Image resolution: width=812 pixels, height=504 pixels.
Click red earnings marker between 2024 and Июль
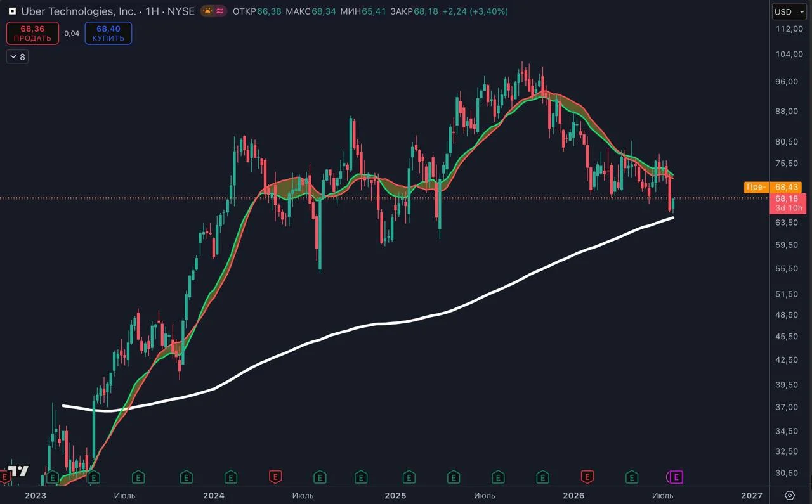(x=275, y=477)
